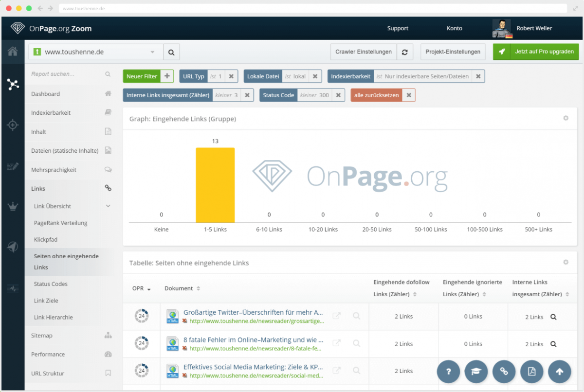Open the graph settings gear icon
Image resolution: width=584 pixels, height=392 pixels.
[566, 118]
